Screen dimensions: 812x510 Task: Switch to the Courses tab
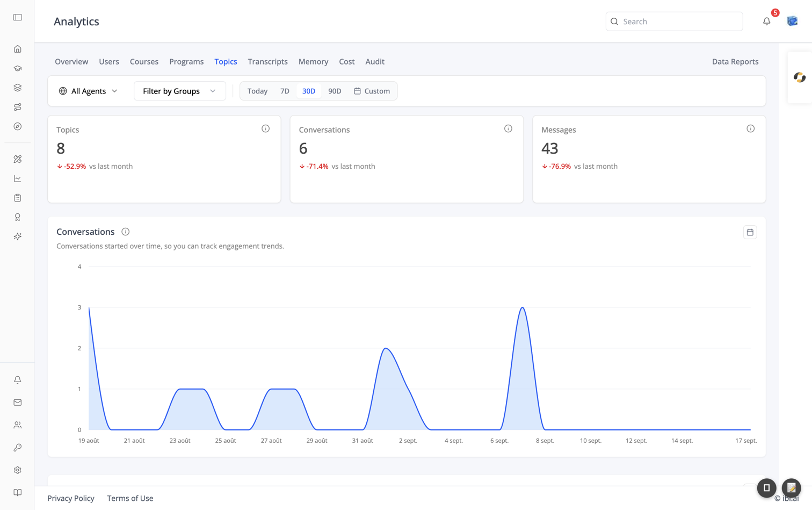[x=144, y=61]
